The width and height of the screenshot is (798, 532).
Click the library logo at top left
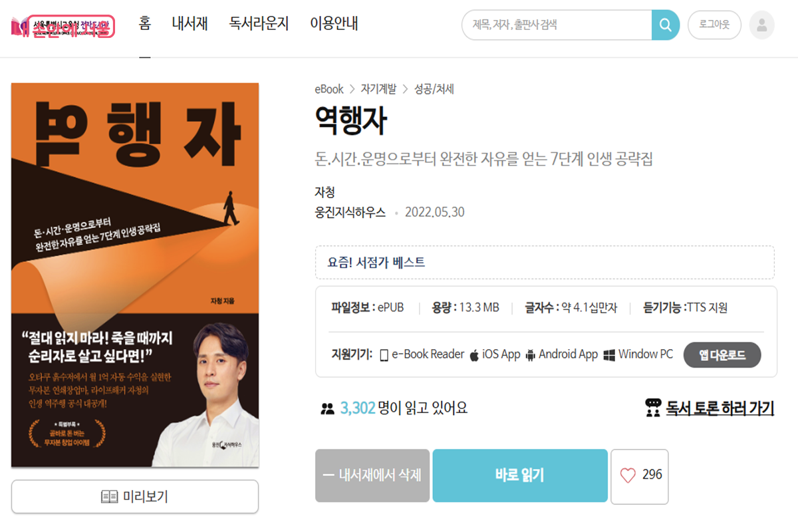point(63,27)
